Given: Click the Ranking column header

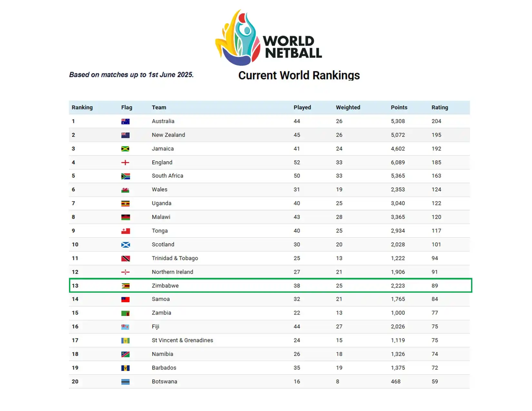Looking at the screenshot, I should (82, 107).
